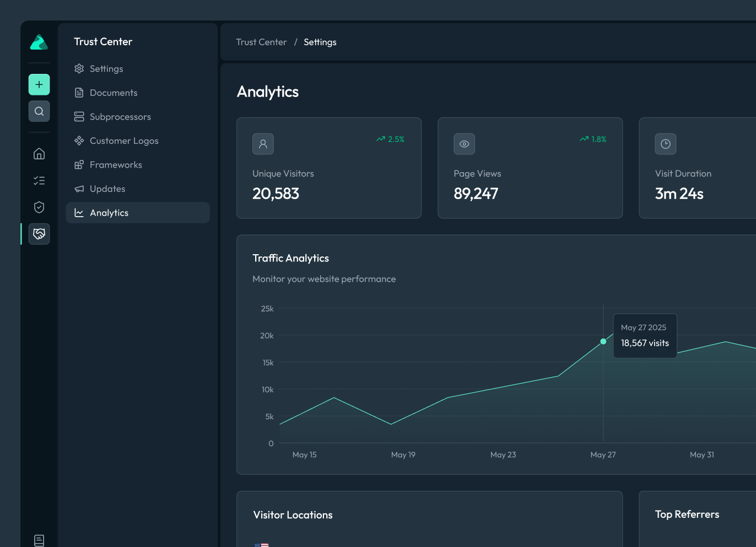The height and width of the screenshot is (547, 756).
Task: Select the handshake Trust Center icon
Action: (x=39, y=234)
